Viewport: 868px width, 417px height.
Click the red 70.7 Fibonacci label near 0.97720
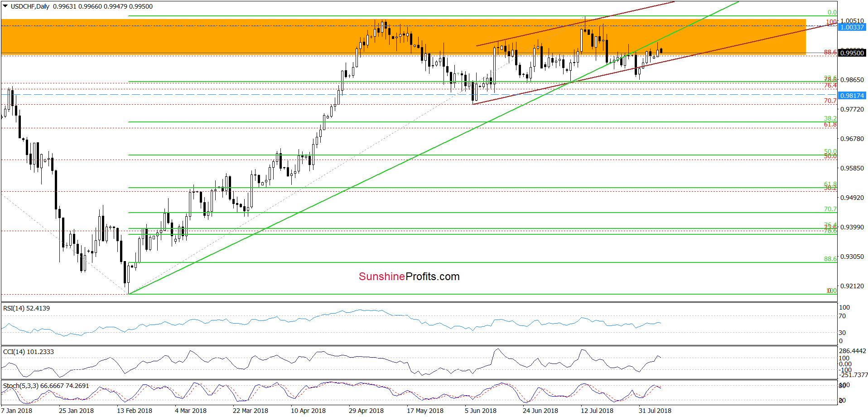830,101
